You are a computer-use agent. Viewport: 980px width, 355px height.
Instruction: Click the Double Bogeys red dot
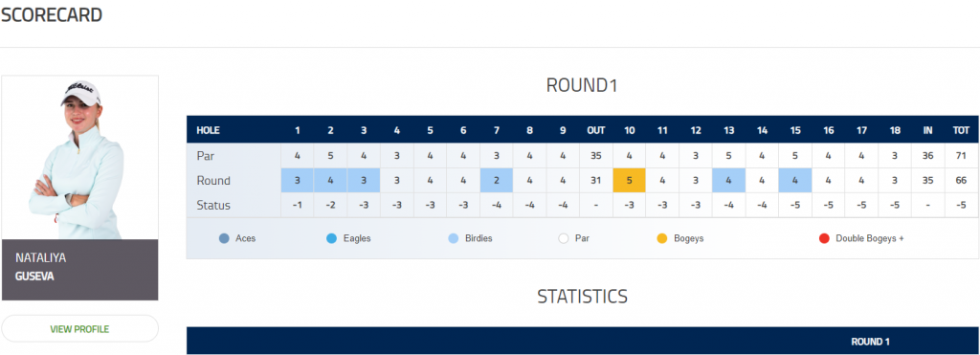point(824,238)
